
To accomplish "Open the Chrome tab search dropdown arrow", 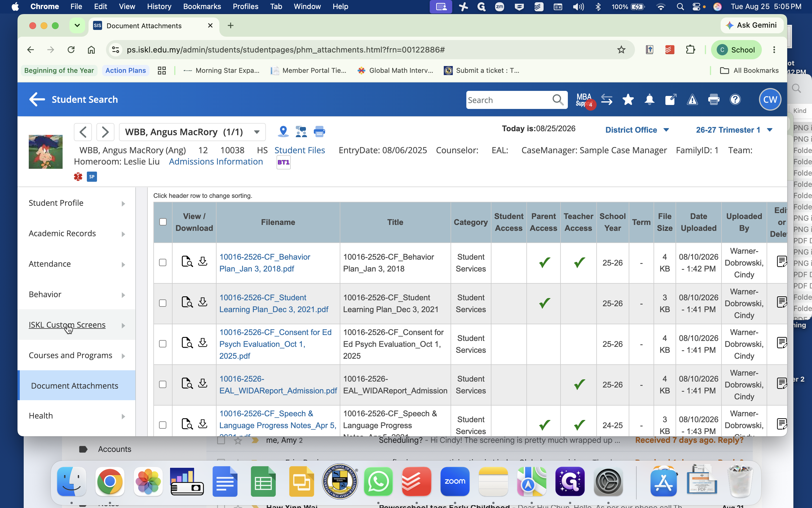I will (x=77, y=25).
